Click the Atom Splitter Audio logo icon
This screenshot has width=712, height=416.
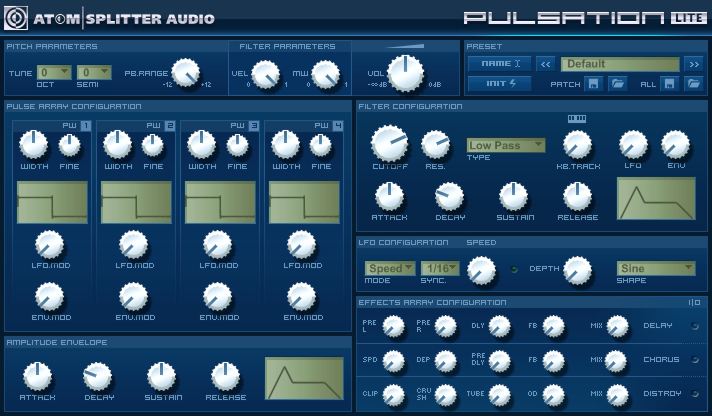click(x=16, y=18)
